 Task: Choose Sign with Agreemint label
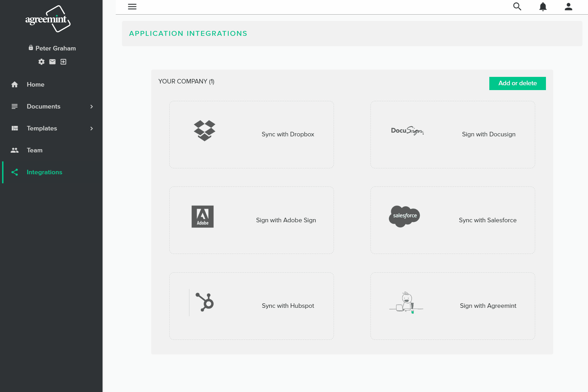click(x=488, y=306)
